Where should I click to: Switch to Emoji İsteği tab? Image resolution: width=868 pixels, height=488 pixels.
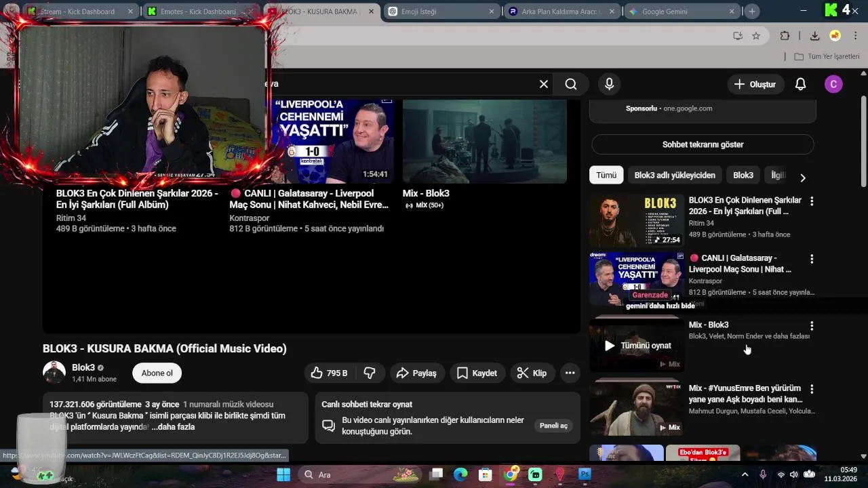tap(441, 12)
